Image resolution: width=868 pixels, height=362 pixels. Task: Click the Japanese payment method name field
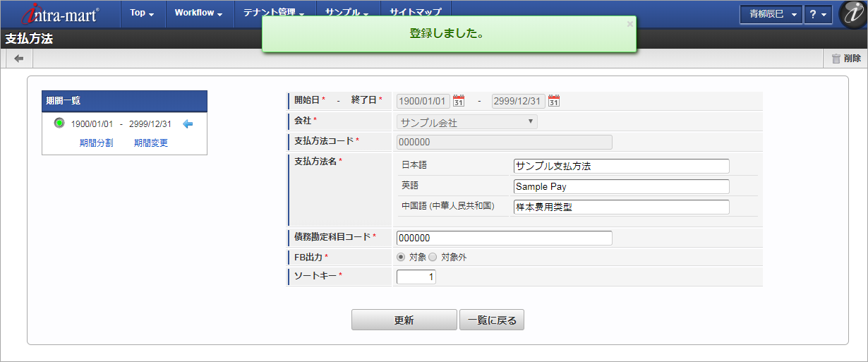click(622, 166)
